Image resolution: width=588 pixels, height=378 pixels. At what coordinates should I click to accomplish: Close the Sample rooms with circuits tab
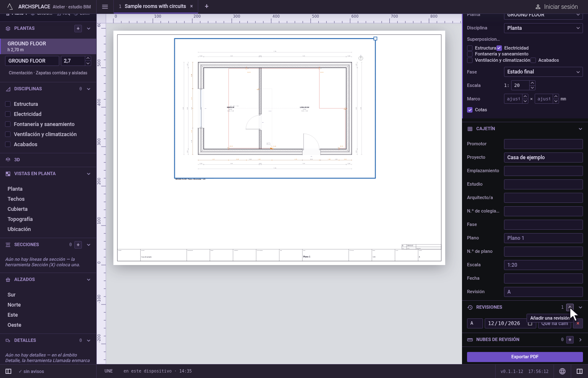coord(192,6)
